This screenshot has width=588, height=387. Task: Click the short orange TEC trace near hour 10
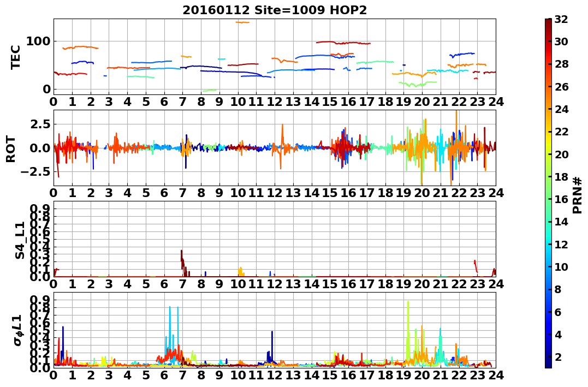[242, 22]
